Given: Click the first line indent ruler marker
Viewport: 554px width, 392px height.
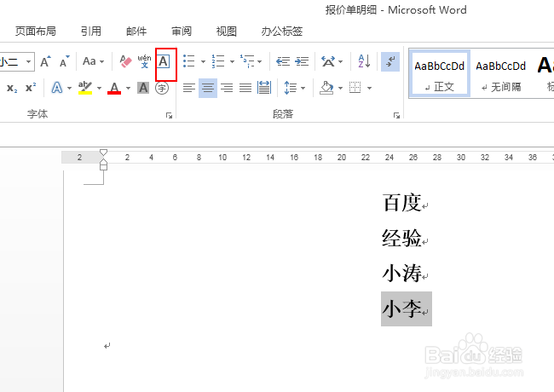Looking at the screenshot, I should click(x=103, y=153).
